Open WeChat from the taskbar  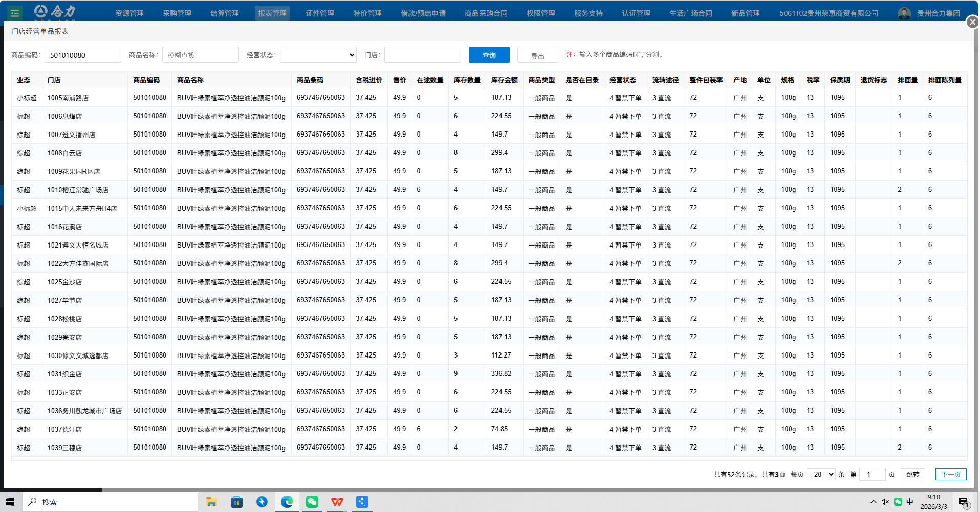coord(312,502)
